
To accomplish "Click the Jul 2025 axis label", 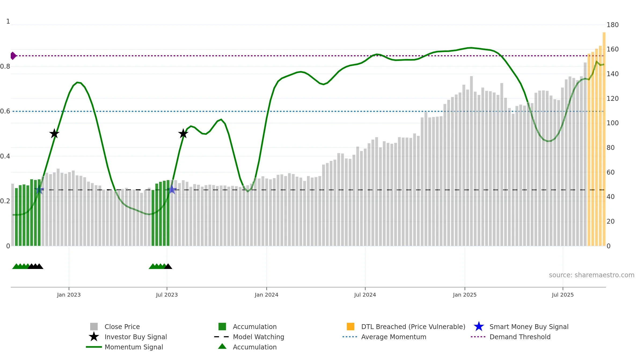I will click(563, 295).
